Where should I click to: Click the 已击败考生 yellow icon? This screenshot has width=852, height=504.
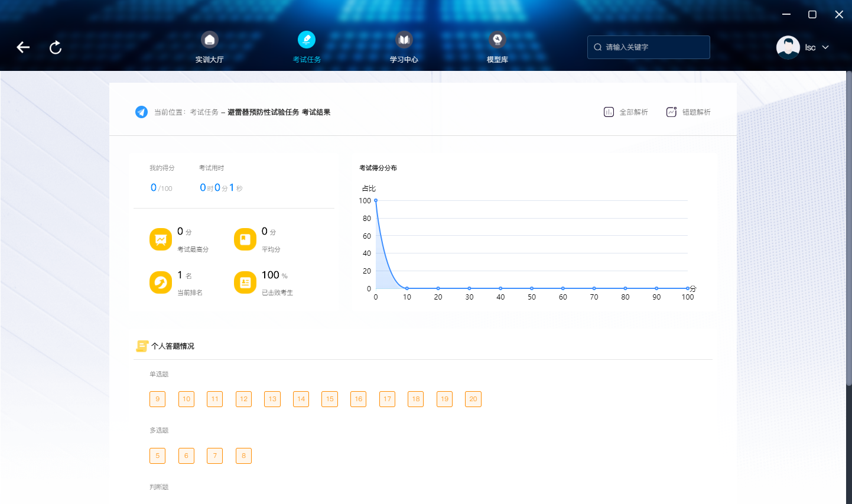pos(245,282)
